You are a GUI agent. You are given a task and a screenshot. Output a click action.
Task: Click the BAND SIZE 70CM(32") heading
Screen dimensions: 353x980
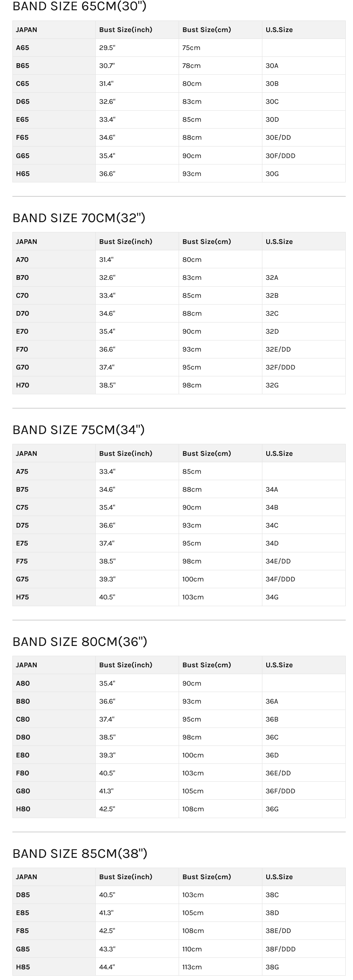pyautogui.click(x=79, y=218)
